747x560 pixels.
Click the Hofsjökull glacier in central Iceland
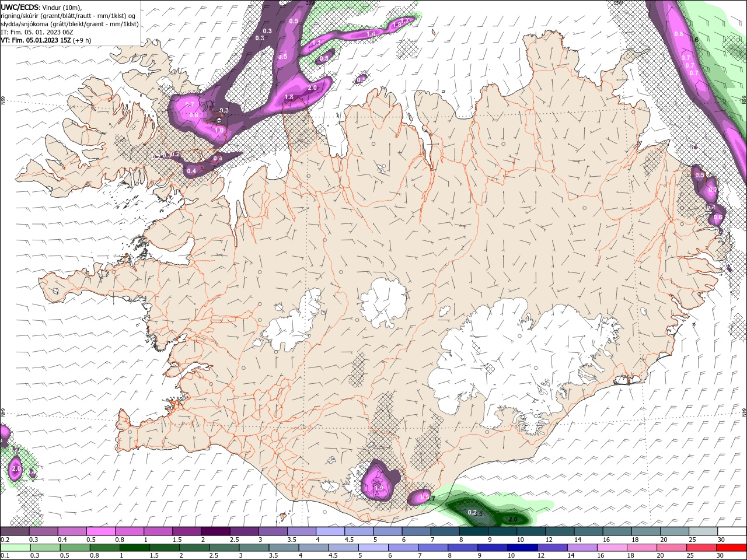pyautogui.click(x=383, y=303)
